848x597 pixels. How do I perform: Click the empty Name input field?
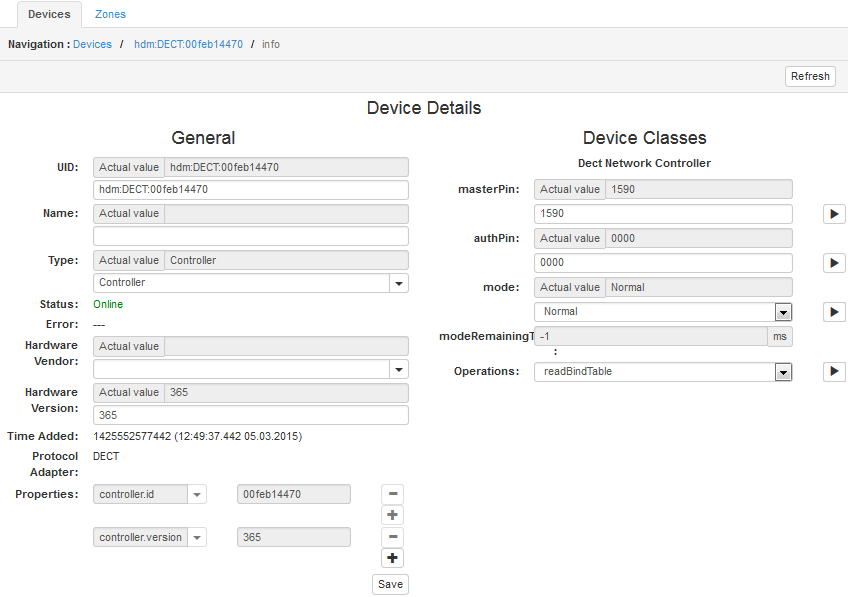pyautogui.click(x=250, y=236)
